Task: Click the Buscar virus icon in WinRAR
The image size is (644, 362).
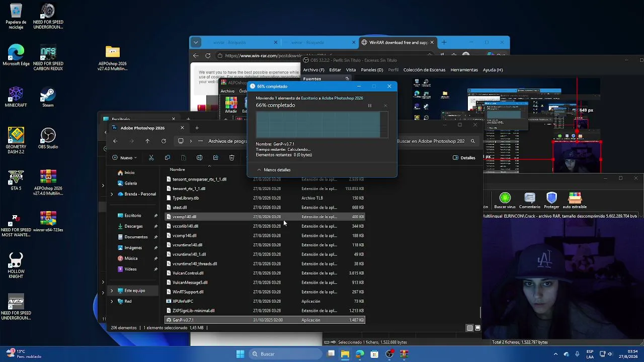Action: pyautogui.click(x=505, y=201)
